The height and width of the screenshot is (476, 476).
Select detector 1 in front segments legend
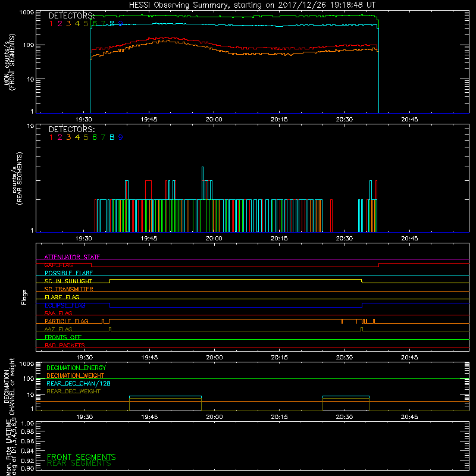pos(51,24)
